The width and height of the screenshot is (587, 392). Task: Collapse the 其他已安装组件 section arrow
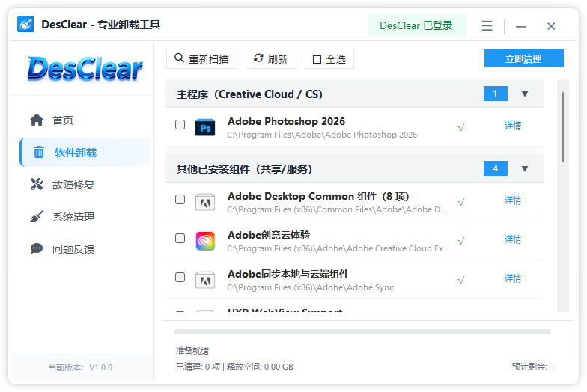(x=525, y=169)
